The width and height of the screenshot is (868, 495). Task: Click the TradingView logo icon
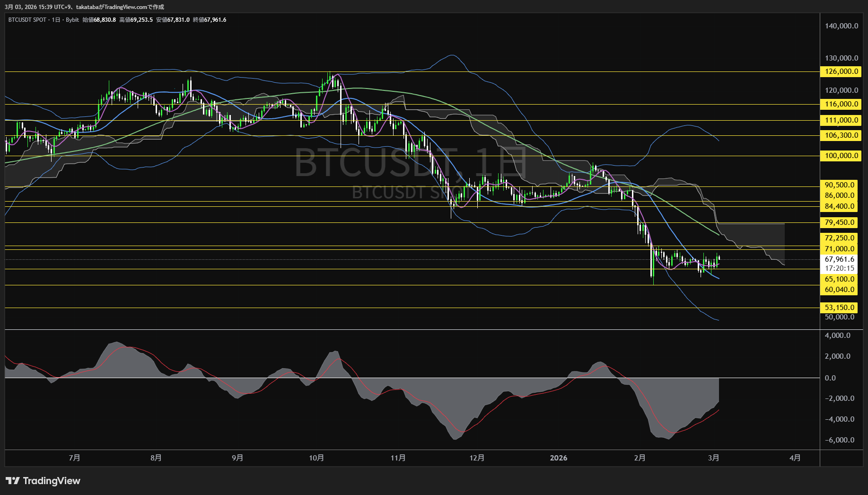tap(12, 481)
